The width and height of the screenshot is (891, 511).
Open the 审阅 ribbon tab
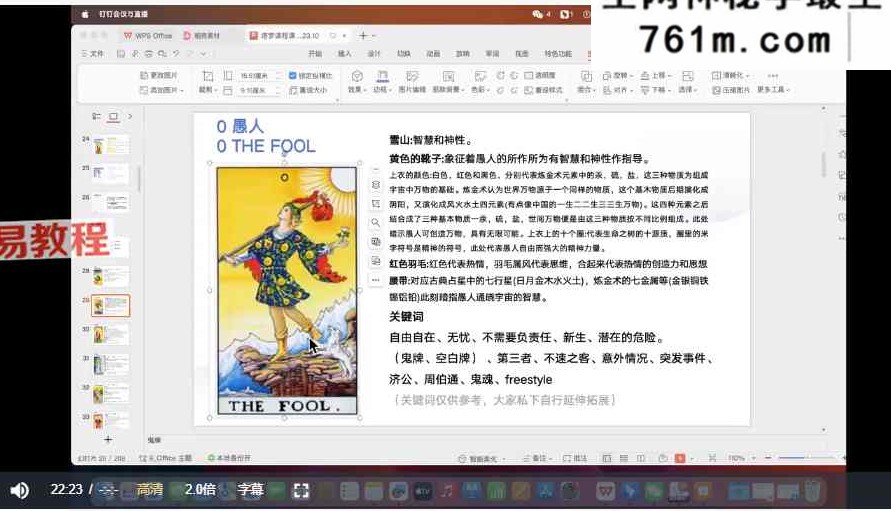coord(492,53)
